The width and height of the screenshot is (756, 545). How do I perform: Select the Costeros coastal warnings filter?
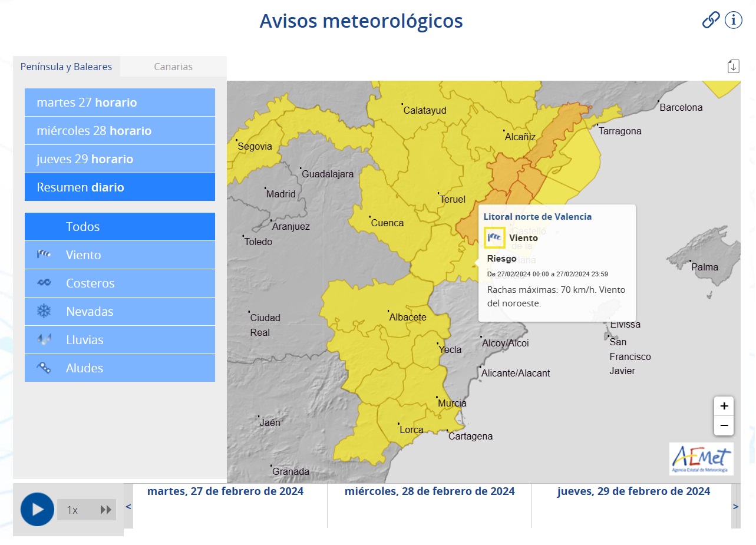[x=120, y=283]
